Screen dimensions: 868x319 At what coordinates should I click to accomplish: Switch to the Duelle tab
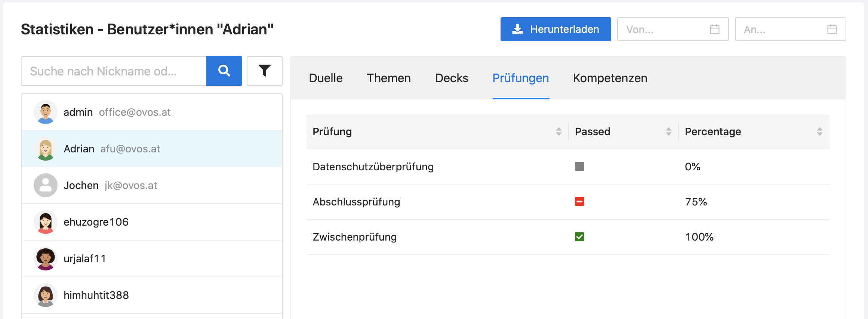326,78
